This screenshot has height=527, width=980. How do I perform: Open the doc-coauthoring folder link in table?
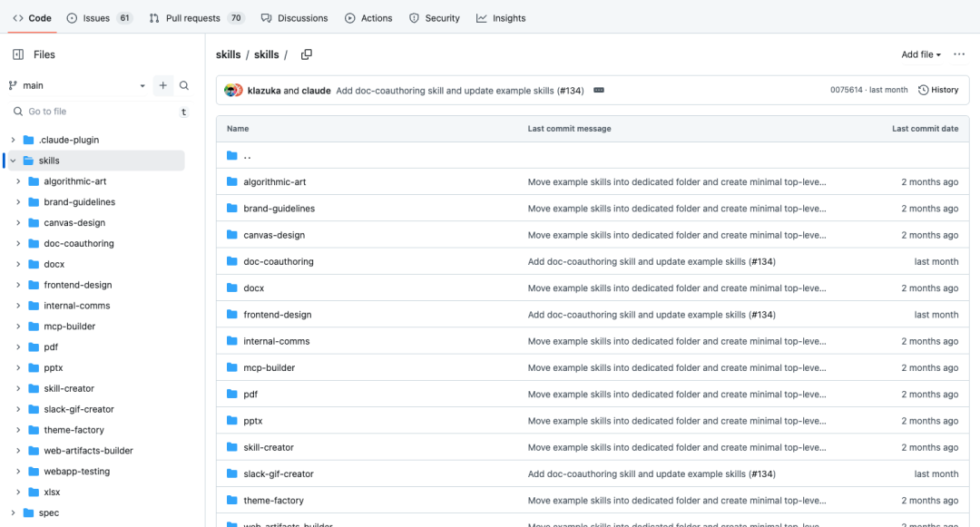click(x=279, y=261)
